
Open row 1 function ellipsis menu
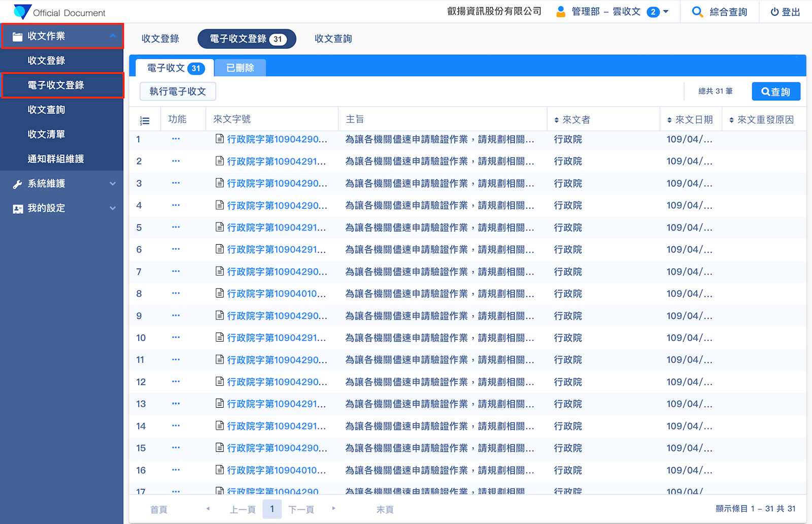pyautogui.click(x=176, y=139)
